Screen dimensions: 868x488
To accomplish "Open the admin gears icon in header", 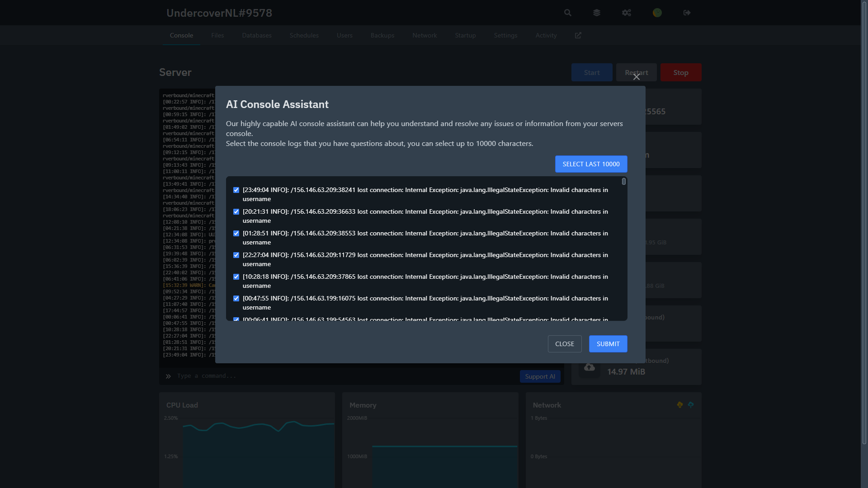I will coord(627,13).
